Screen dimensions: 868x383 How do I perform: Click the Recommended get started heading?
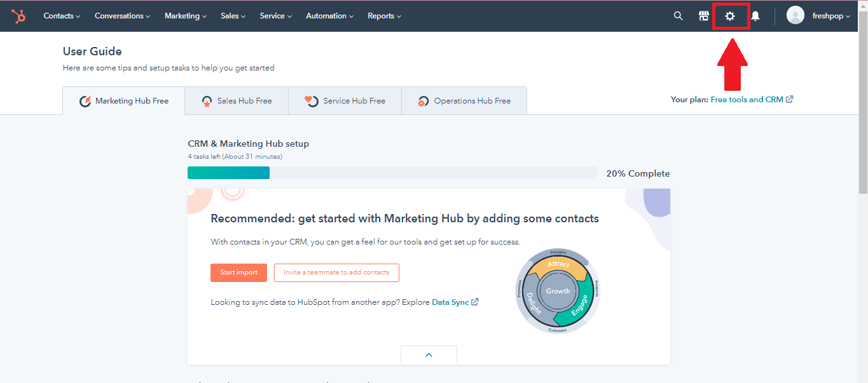[x=405, y=218]
